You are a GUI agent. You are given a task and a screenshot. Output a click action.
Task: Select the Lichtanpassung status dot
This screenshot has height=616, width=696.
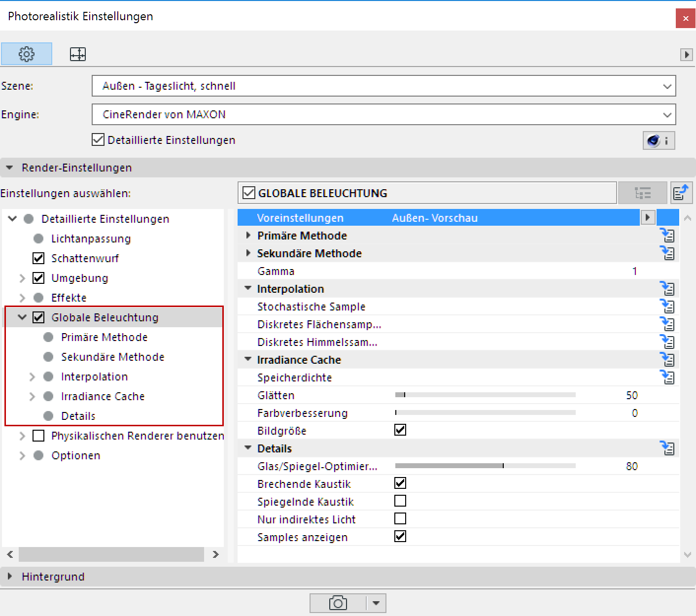pos(38,239)
